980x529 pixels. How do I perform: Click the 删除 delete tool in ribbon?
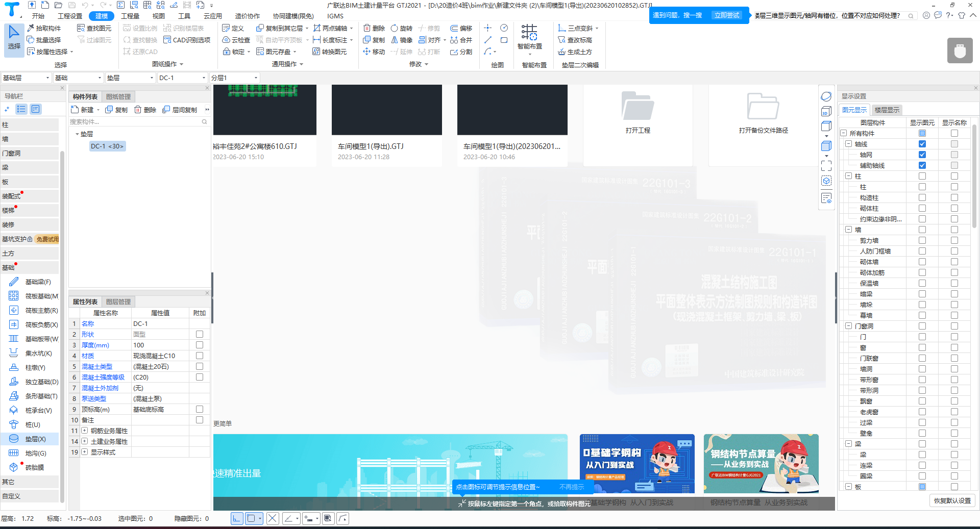tap(374, 28)
